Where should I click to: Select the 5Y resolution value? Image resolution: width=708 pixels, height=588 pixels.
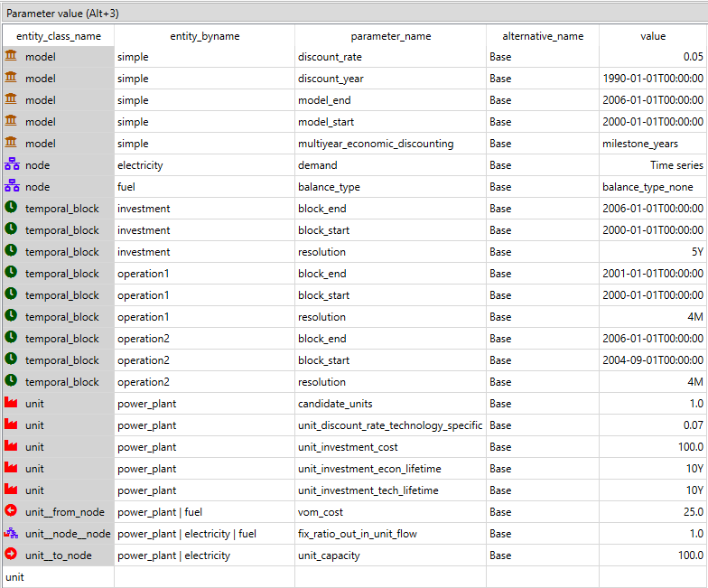pos(653,252)
